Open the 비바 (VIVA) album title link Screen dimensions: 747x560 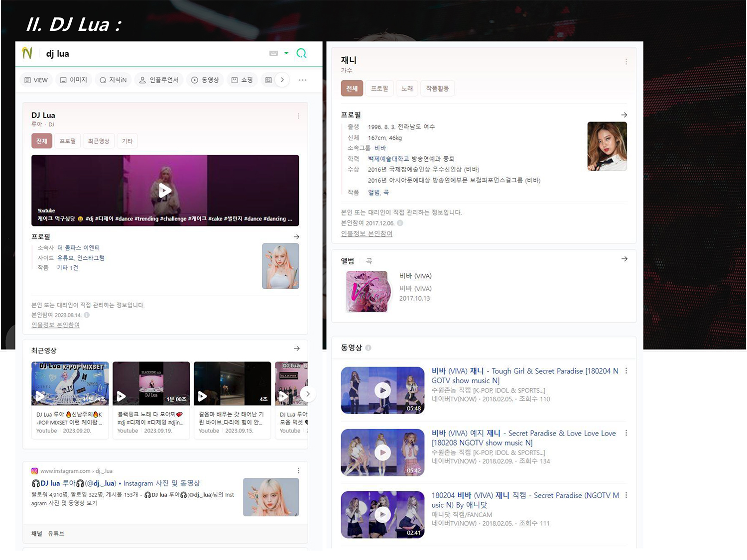point(415,276)
